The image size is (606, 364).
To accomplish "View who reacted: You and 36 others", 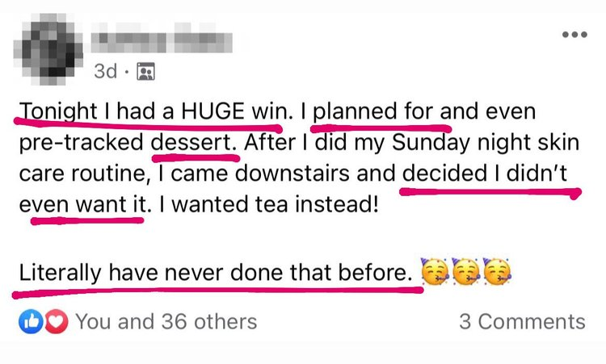I will coord(166,321).
